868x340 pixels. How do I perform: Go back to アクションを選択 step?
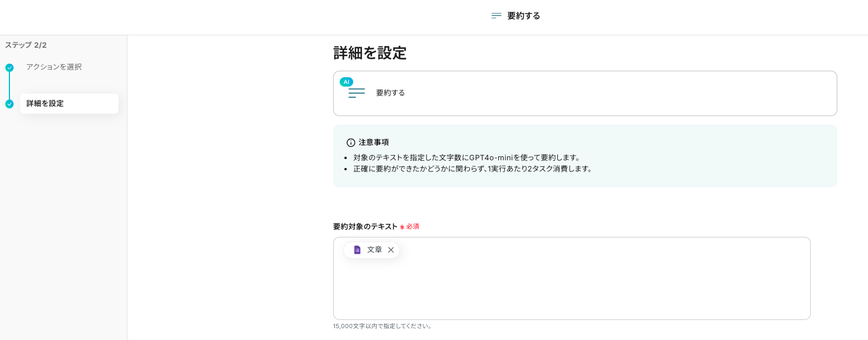click(54, 67)
